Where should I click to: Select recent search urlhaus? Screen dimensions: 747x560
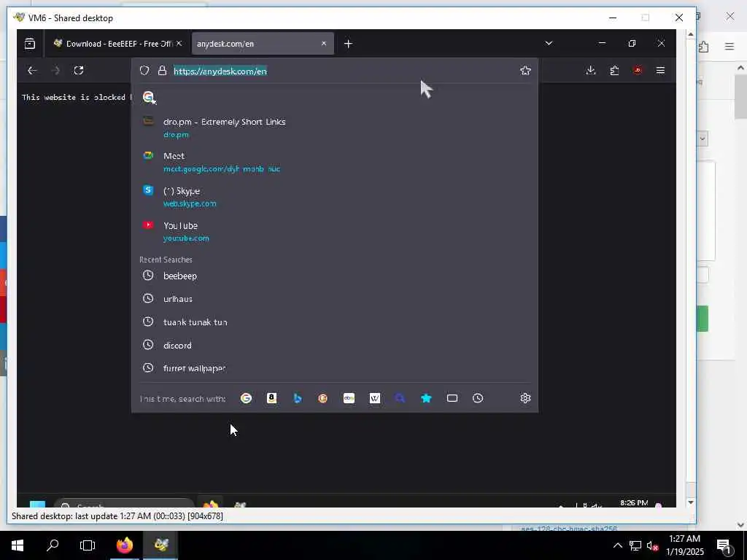(x=335, y=299)
